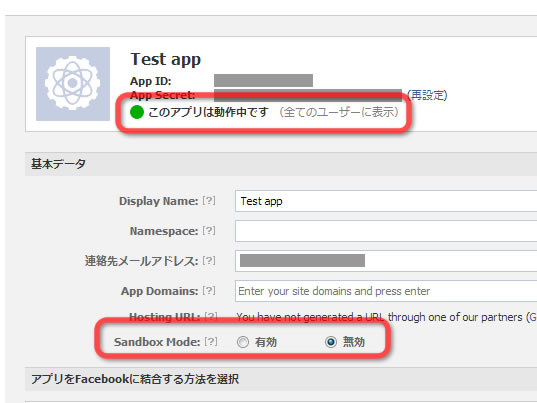Click the green app status indicator dot
Viewport: 537px width, 403px height.
coord(137,112)
